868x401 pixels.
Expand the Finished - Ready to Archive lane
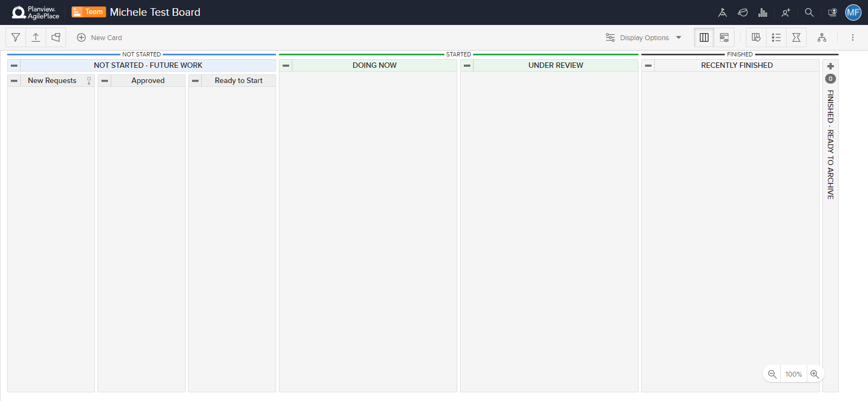click(830, 66)
